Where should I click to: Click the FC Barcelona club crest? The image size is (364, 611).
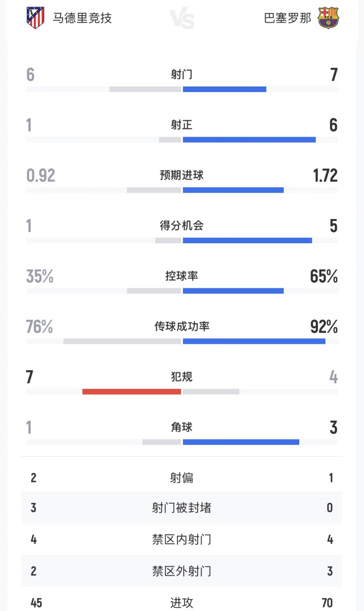[x=328, y=18]
